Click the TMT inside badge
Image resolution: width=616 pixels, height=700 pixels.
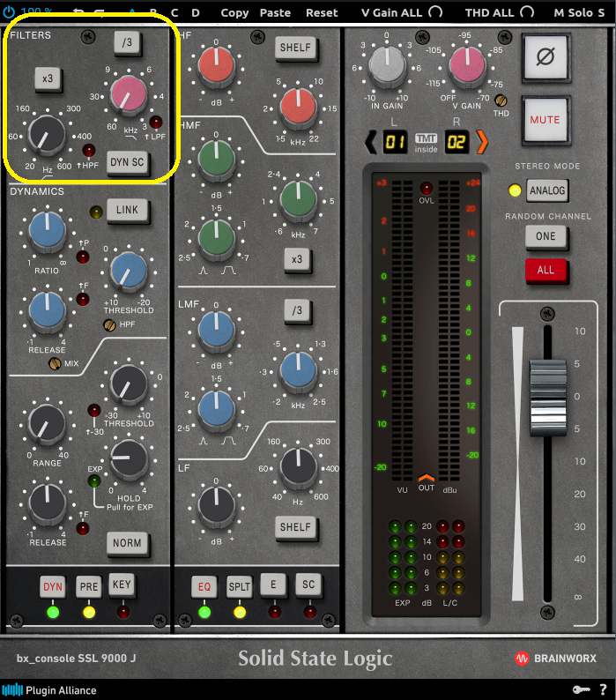(426, 144)
